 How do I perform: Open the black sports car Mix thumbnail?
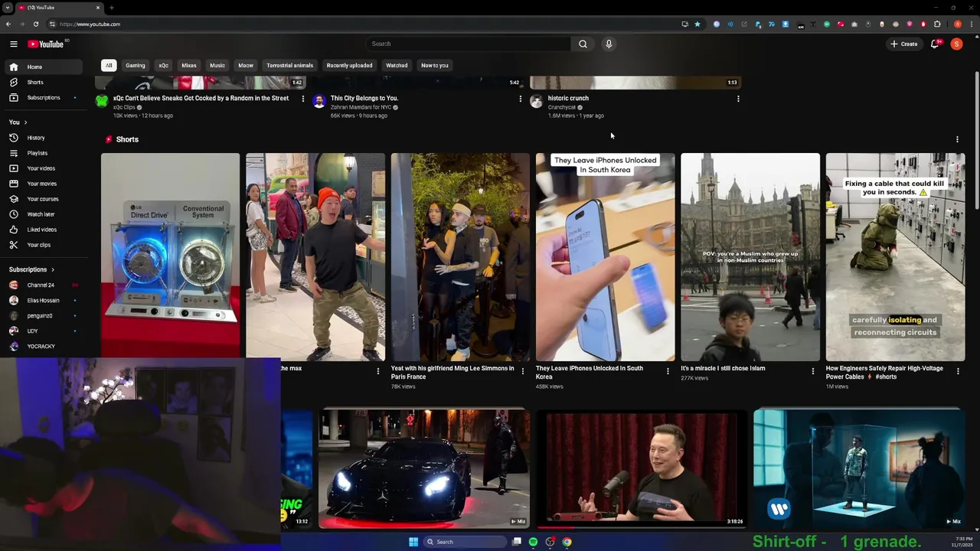point(424,468)
